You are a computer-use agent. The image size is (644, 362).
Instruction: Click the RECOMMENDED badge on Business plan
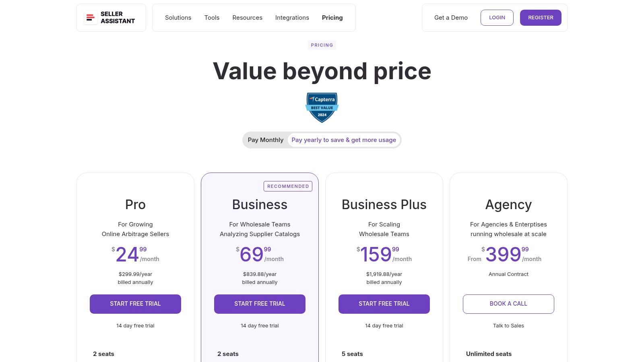tap(288, 186)
